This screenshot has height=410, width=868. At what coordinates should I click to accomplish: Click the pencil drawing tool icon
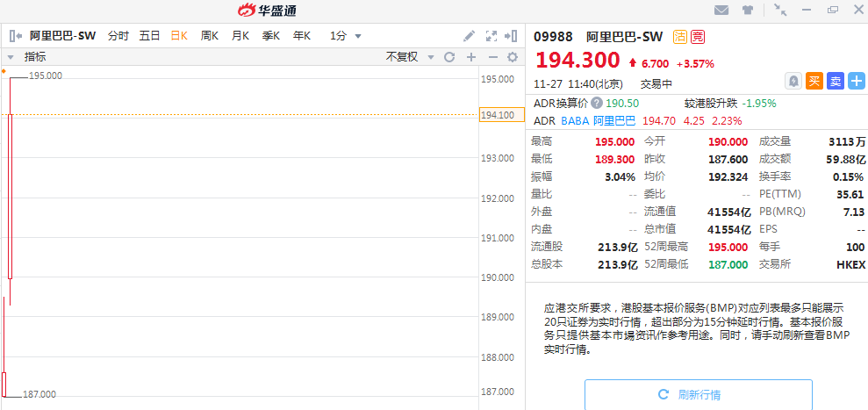(470, 36)
